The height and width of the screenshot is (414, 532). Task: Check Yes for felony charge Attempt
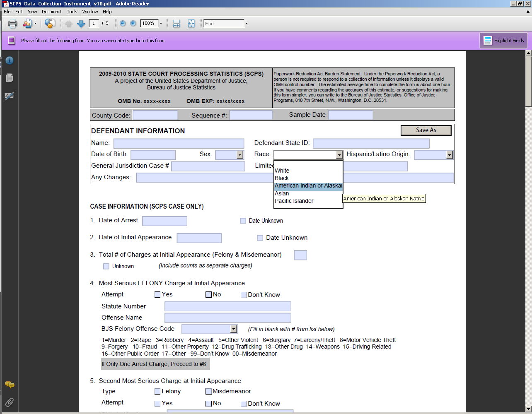tap(157, 295)
